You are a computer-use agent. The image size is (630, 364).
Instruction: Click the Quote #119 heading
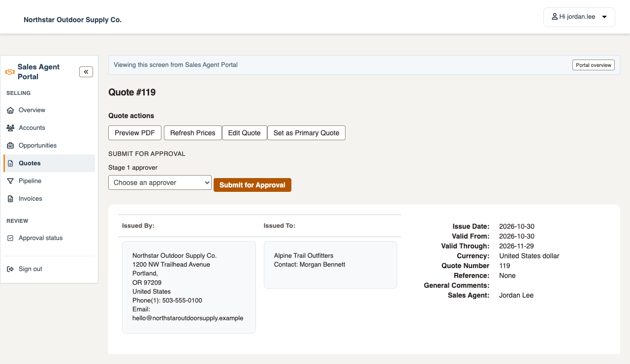132,92
